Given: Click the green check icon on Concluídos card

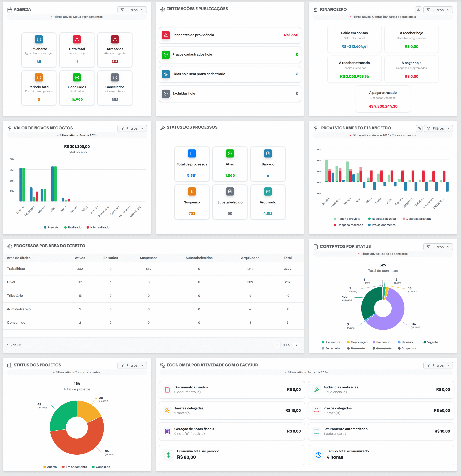Looking at the screenshot, I should point(77,78).
